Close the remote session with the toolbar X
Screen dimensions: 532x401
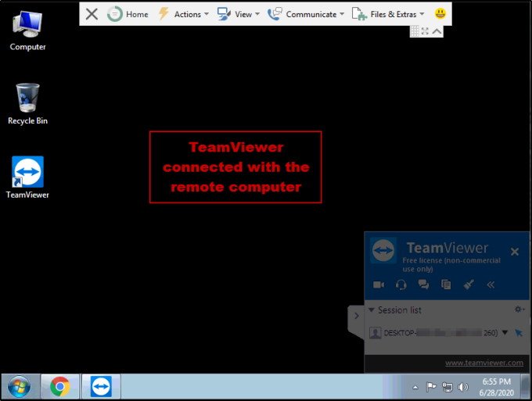92,14
